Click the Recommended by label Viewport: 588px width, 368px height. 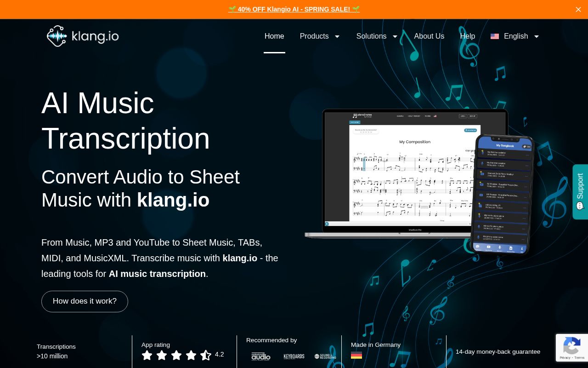pyautogui.click(x=271, y=340)
